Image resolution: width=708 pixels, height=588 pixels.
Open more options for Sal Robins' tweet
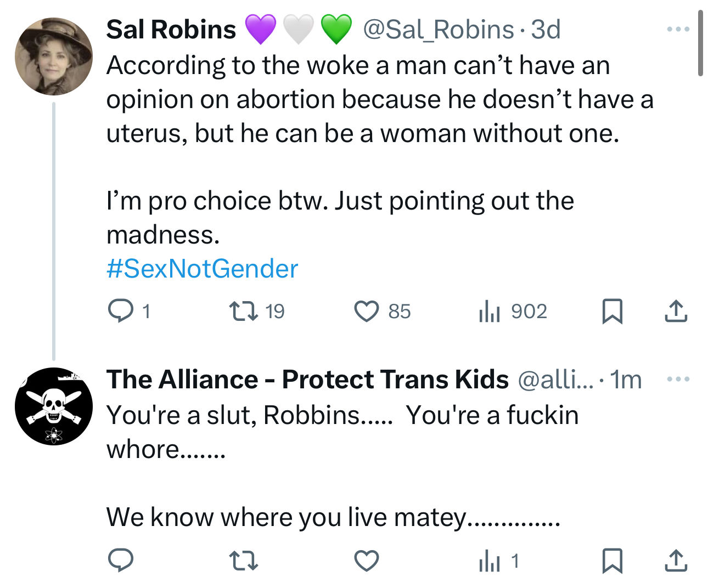[x=678, y=29]
